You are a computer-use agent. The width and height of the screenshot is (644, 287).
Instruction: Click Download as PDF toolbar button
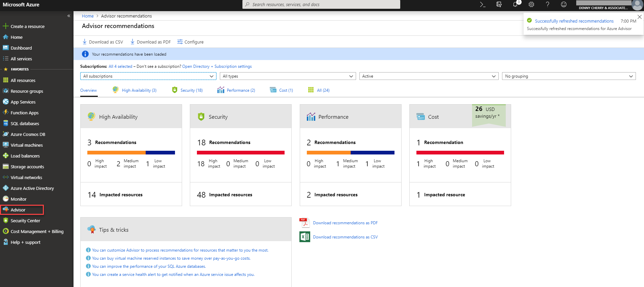(151, 42)
